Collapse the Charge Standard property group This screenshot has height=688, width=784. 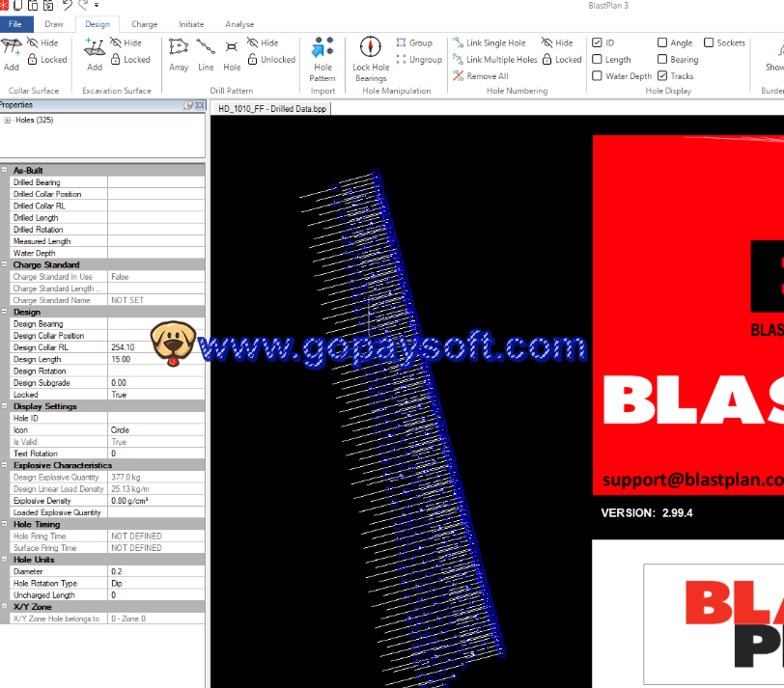tap(5, 264)
